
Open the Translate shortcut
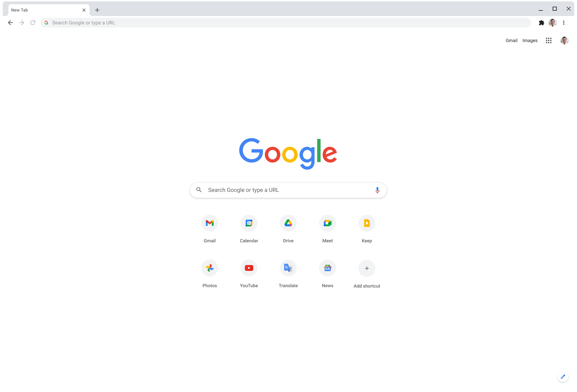coord(288,268)
